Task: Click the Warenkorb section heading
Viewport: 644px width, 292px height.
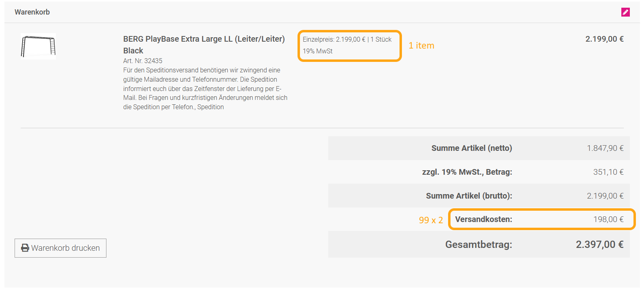Action: click(x=32, y=12)
